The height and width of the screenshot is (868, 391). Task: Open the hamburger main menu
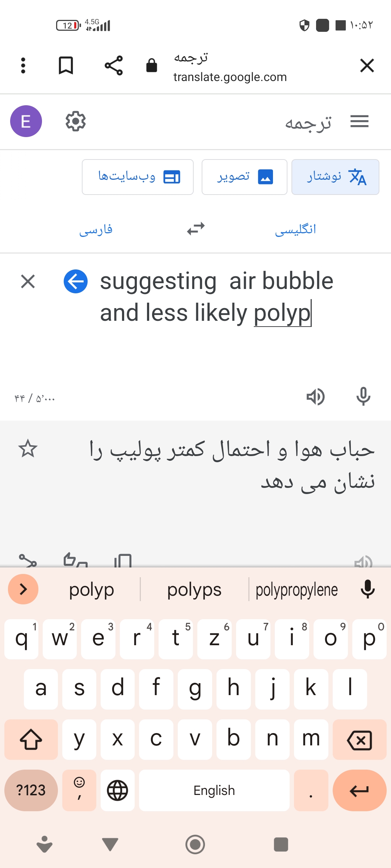(359, 122)
